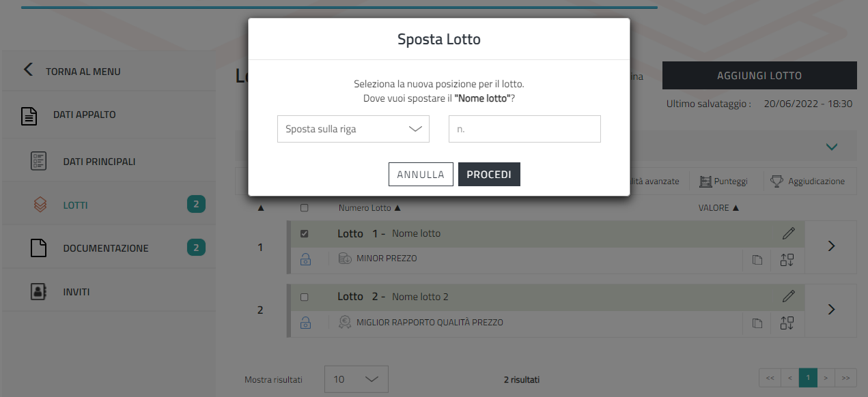The width and height of the screenshot is (868, 397).
Task: Click the Dati Principali sidebar icon
Action: tap(39, 162)
